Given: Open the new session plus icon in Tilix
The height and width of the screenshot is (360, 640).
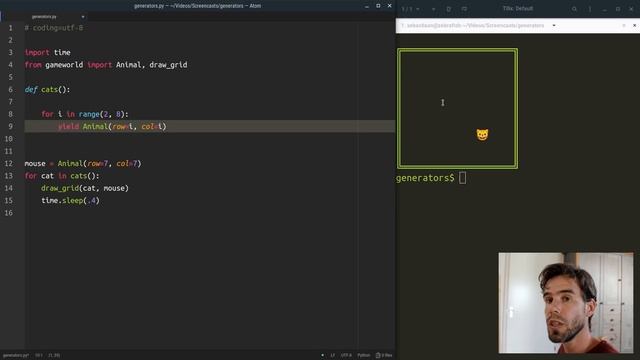Looking at the screenshot, I should pos(433,9).
